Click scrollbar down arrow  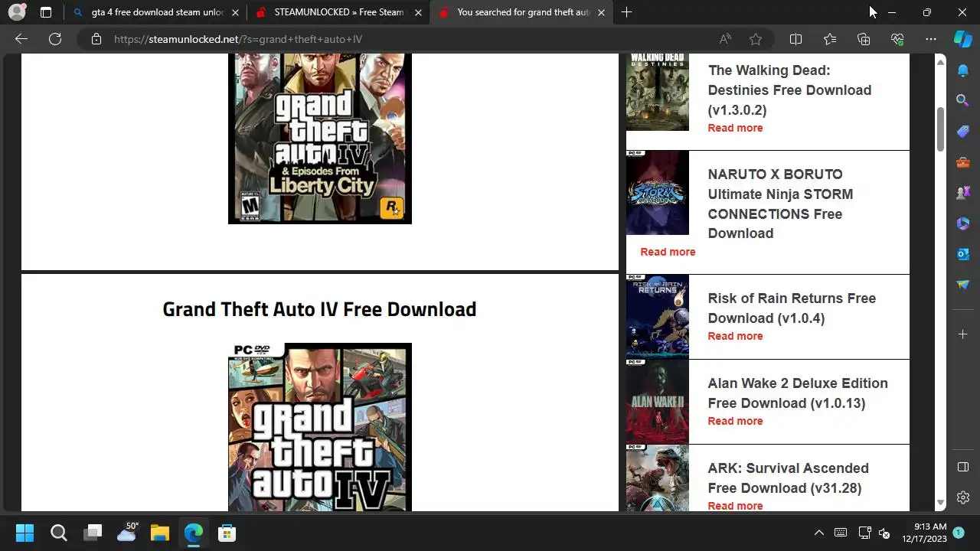pos(941,503)
